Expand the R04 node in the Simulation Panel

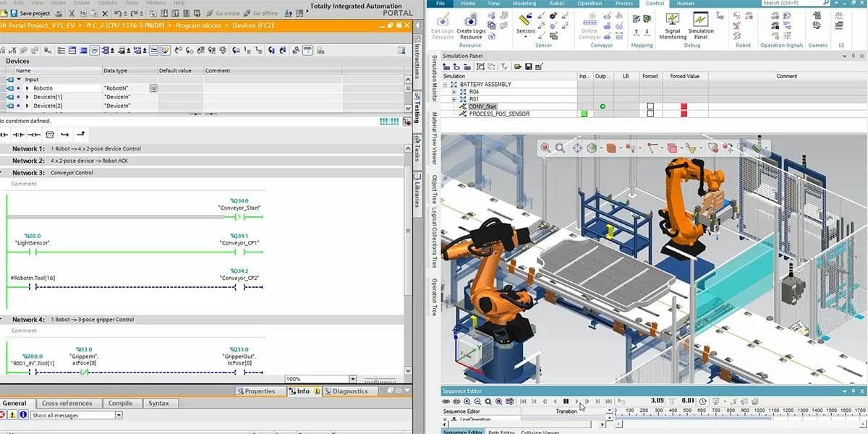click(x=454, y=92)
